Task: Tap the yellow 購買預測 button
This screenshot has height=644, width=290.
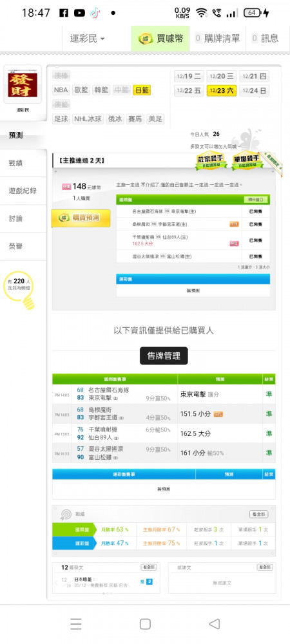Action: pyautogui.click(x=81, y=218)
